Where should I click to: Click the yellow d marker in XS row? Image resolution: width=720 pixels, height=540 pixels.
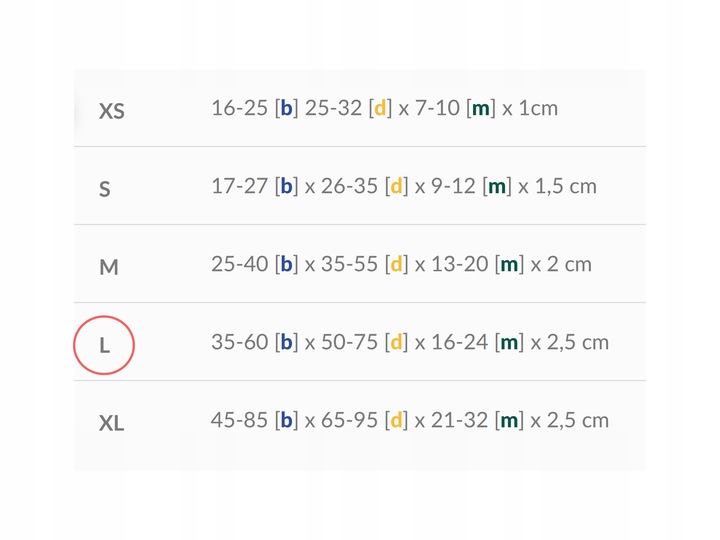point(379,108)
